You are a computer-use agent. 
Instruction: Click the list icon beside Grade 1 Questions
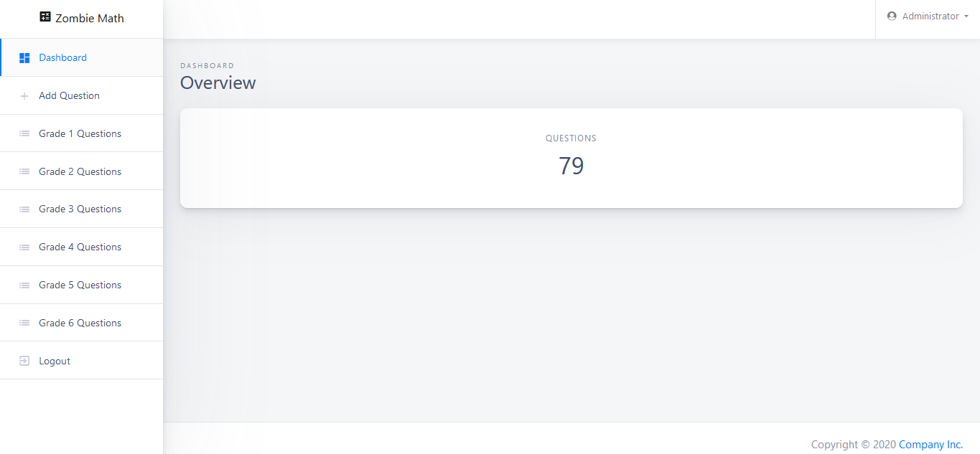point(24,134)
